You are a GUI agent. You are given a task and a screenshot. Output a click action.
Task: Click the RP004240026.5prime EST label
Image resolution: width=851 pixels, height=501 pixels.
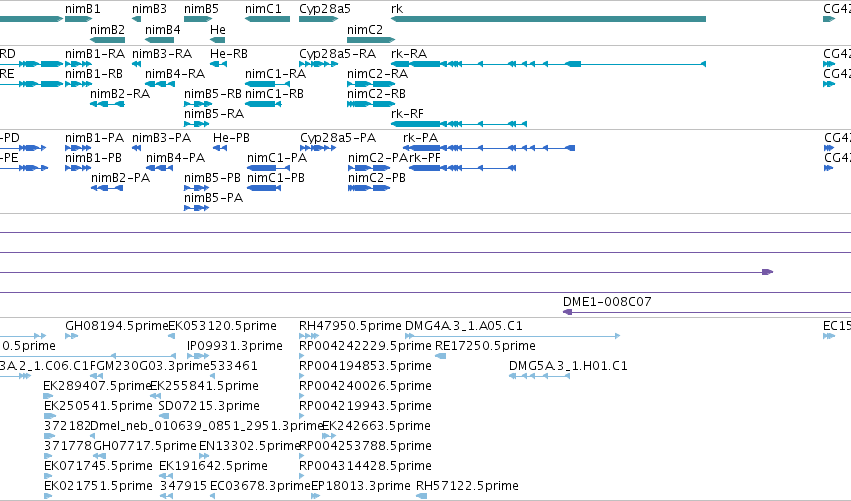pyautogui.click(x=365, y=386)
